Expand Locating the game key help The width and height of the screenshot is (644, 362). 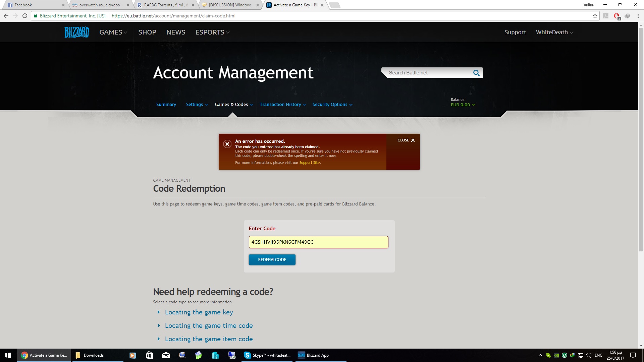tap(199, 312)
